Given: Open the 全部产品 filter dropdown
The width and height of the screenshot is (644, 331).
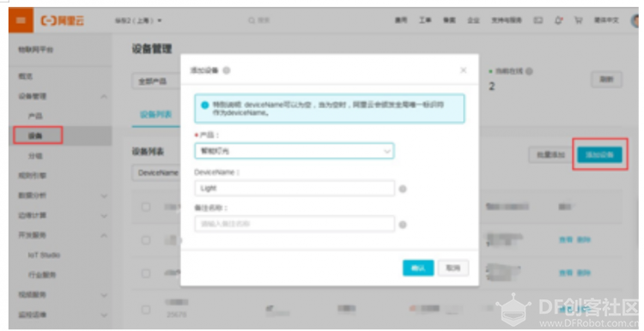Looking at the screenshot, I should (156, 81).
